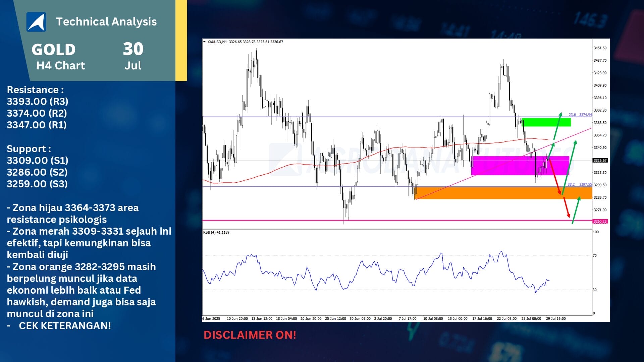Select the orange support zone rectangle
644x362 pixels.
coord(486,193)
